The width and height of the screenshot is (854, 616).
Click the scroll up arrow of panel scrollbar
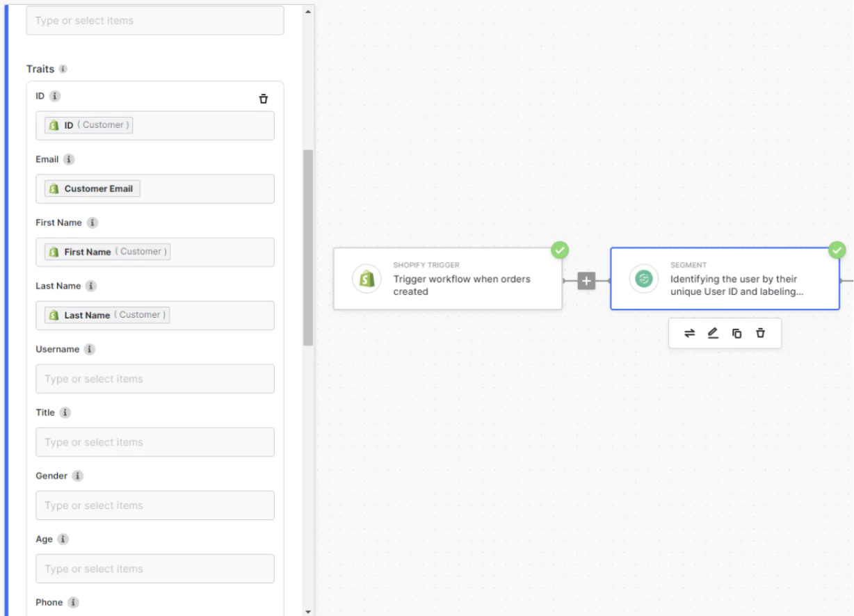pyautogui.click(x=308, y=10)
